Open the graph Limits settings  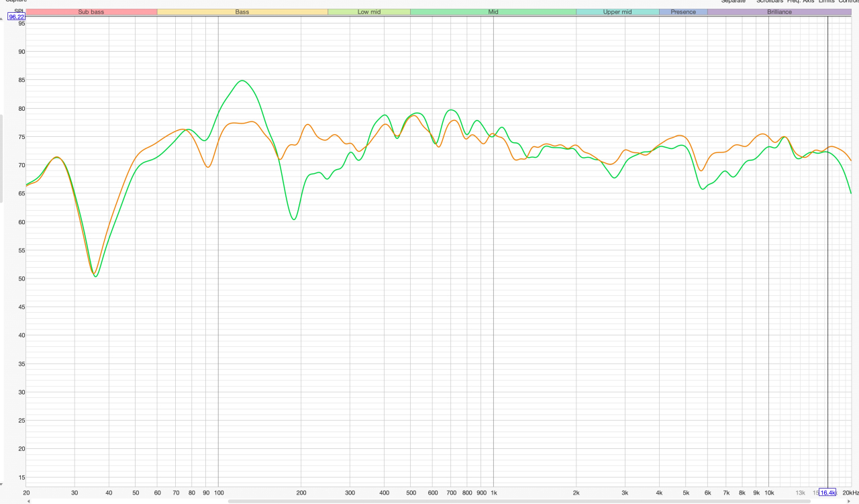coord(826,1)
